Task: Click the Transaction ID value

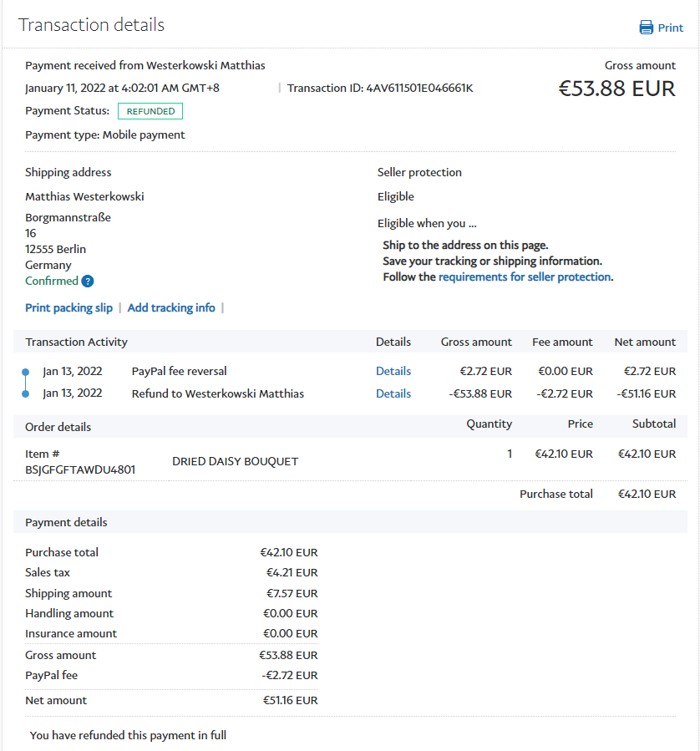Action: [419, 88]
